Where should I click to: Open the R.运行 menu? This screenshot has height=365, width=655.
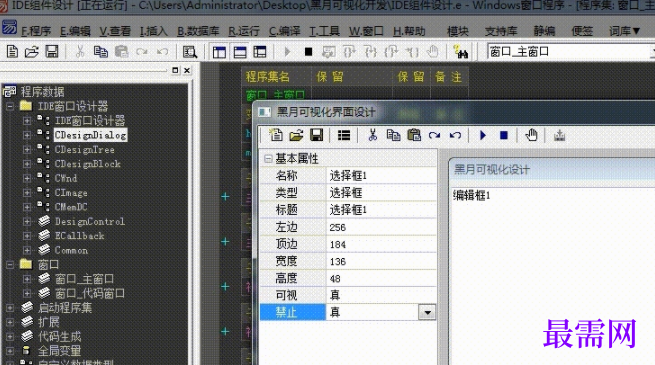[244, 31]
